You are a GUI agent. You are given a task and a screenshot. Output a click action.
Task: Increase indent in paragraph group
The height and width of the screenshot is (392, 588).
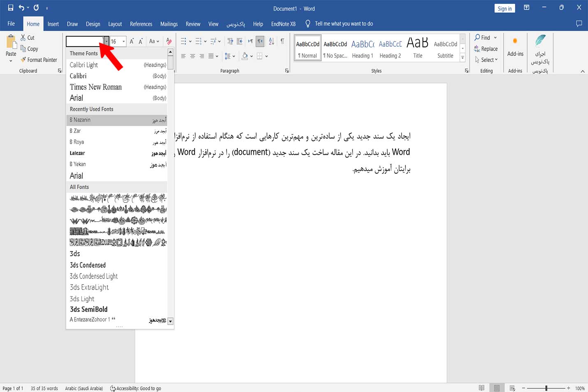[239, 41]
